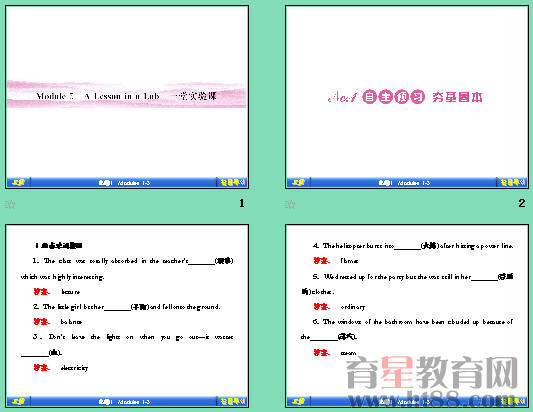Screen dimensions: 533x412
Task: Select slide 4 with questions 4 to 6
Action: (x=407, y=315)
